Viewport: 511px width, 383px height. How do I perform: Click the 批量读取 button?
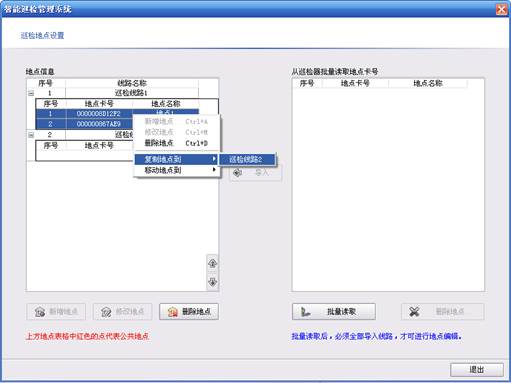[x=334, y=312]
